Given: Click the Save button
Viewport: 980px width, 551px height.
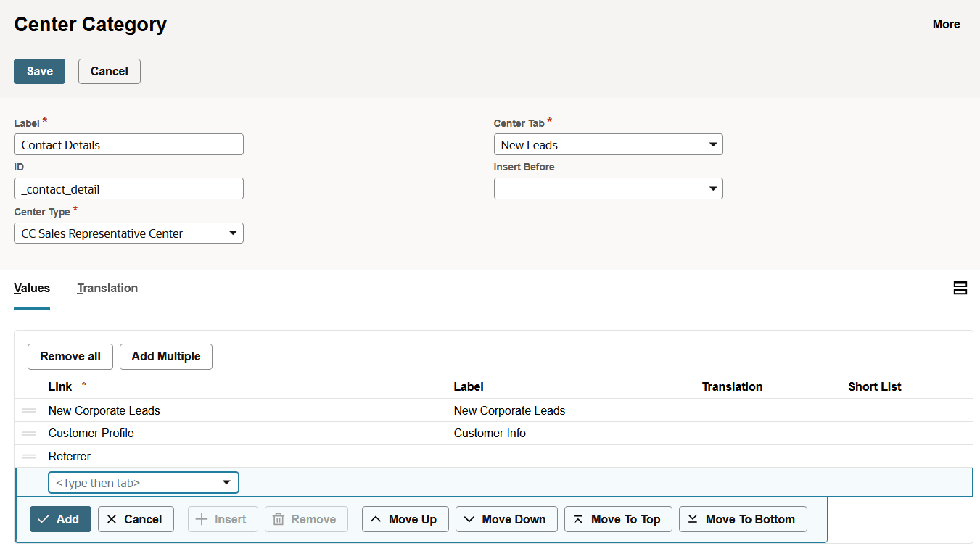Looking at the screenshot, I should click(x=39, y=71).
